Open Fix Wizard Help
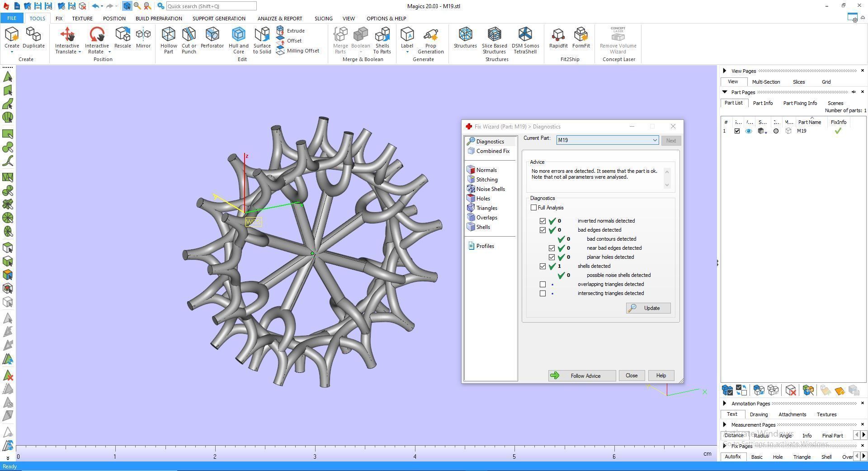 [x=661, y=376]
